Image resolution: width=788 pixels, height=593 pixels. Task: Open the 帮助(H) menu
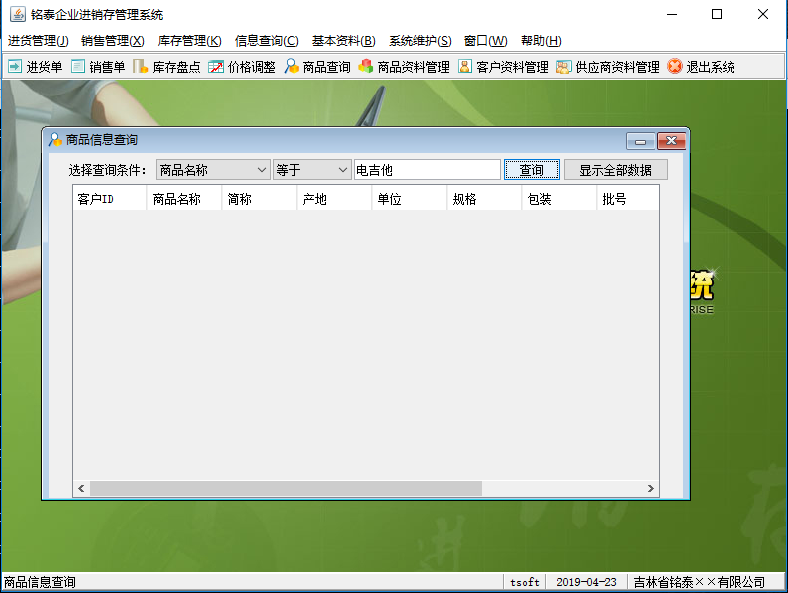(541, 41)
